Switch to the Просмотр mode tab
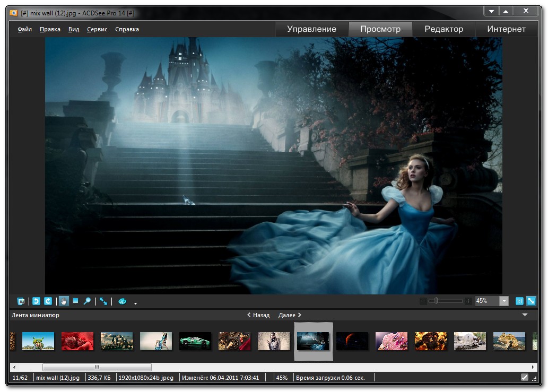The width and height of the screenshot is (548, 392). click(380, 29)
